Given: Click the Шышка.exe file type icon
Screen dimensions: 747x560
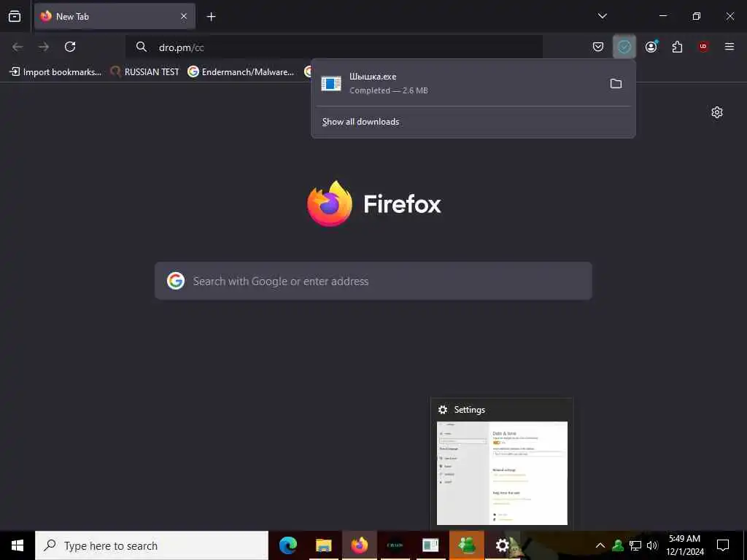Looking at the screenshot, I should [331, 83].
